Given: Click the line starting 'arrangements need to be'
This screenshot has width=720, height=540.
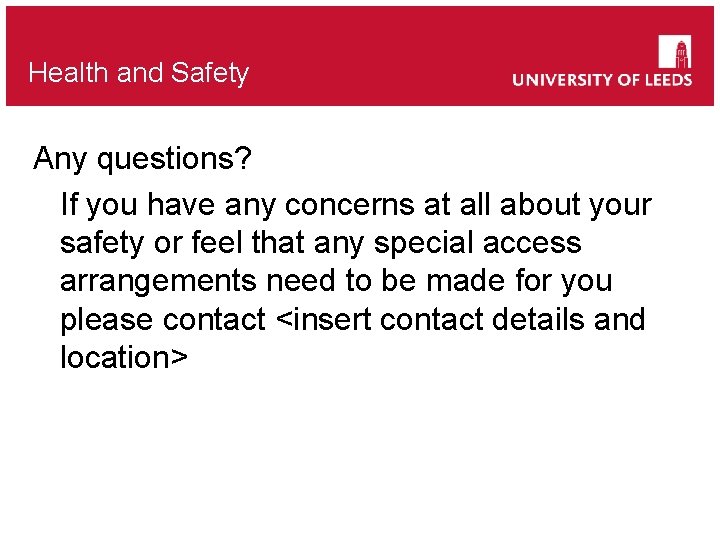Looking at the screenshot, I should pyautogui.click(x=336, y=281).
